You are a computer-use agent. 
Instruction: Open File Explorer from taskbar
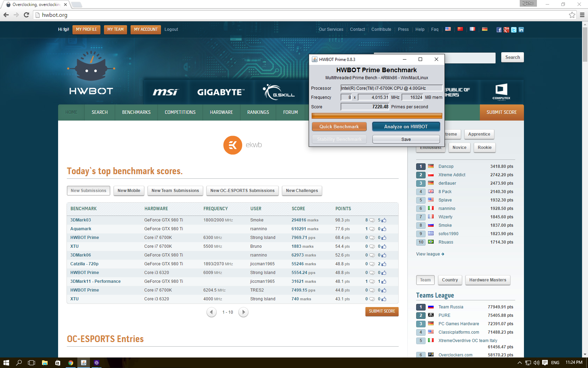tap(45, 363)
